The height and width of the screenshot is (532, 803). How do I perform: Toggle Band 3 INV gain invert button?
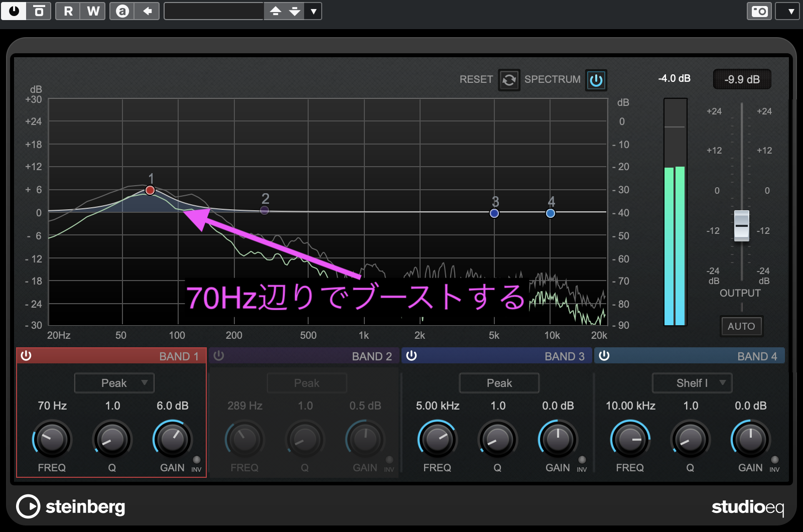582,460
